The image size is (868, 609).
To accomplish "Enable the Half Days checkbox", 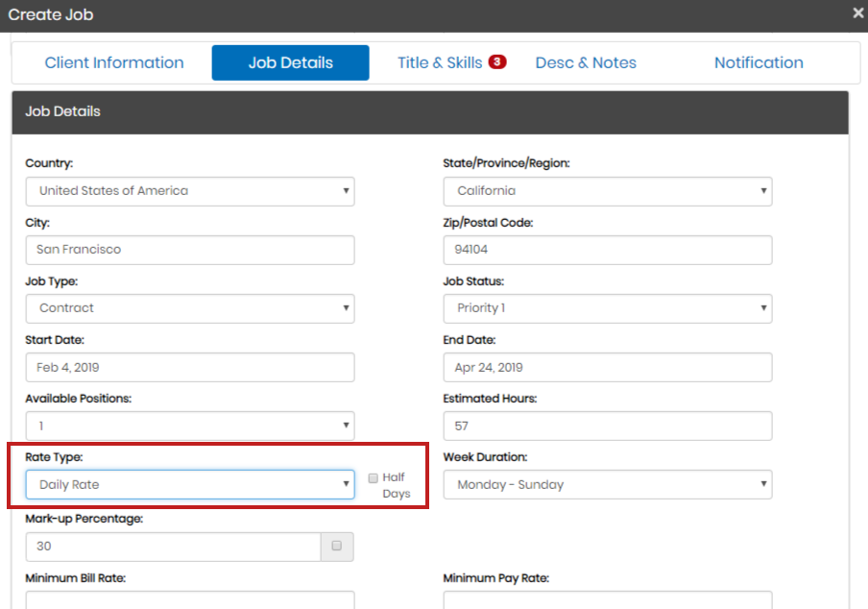I will click(374, 477).
